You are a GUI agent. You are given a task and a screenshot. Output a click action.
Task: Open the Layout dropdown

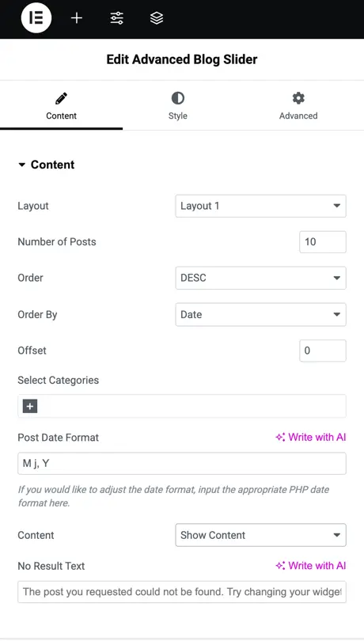pyautogui.click(x=261, y=206)
